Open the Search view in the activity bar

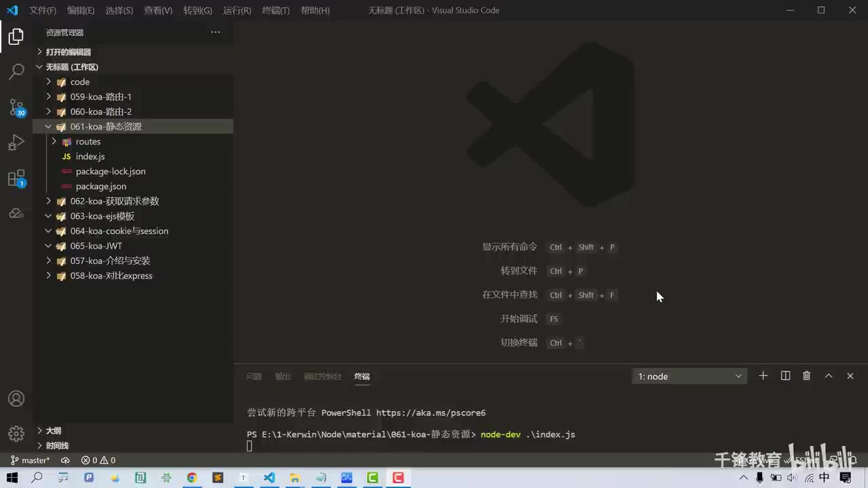click(x=16, y=71)
